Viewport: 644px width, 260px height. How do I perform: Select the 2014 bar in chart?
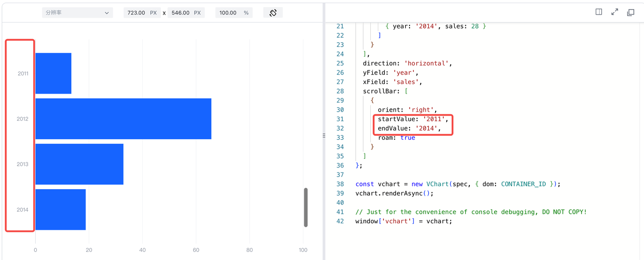click(x=60, y=210)
